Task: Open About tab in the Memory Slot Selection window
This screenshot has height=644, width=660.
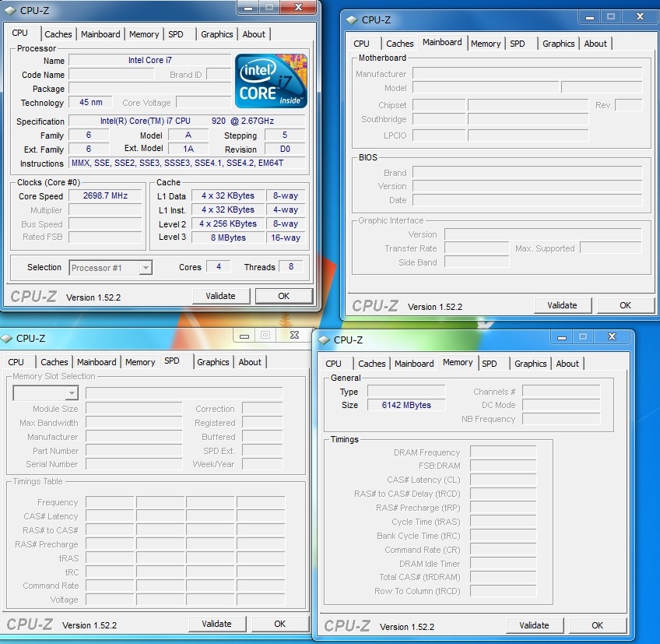Action: (250, 362)
